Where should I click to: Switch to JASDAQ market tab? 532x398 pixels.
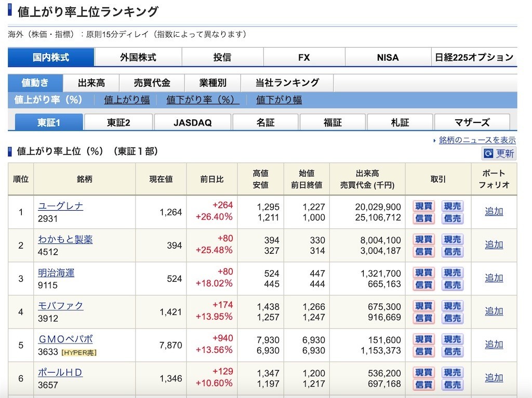point(193,122)
